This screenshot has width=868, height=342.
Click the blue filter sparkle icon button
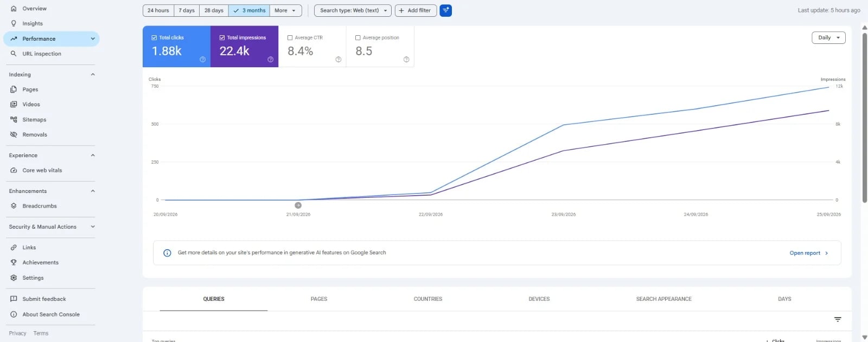tap(445, 10)
